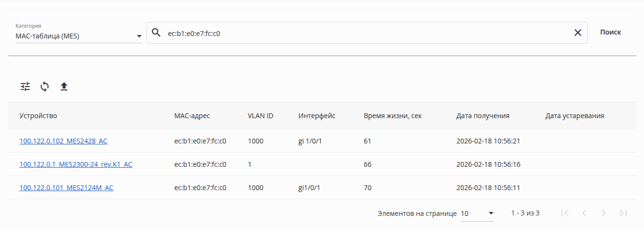
Task: Sort by the VLAN ID column header
Action: (261, 116)
